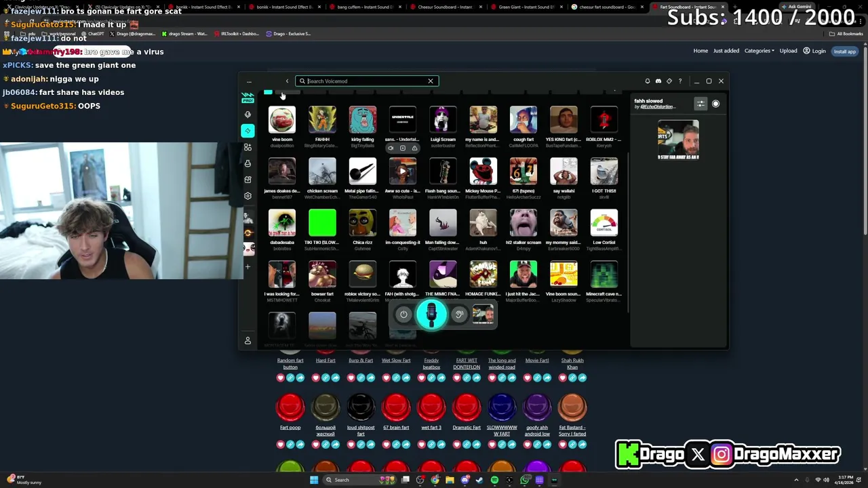The image size is (868, 488).
Task: Click Ask Gemini in browser
Action: click(x=797, y=7)
